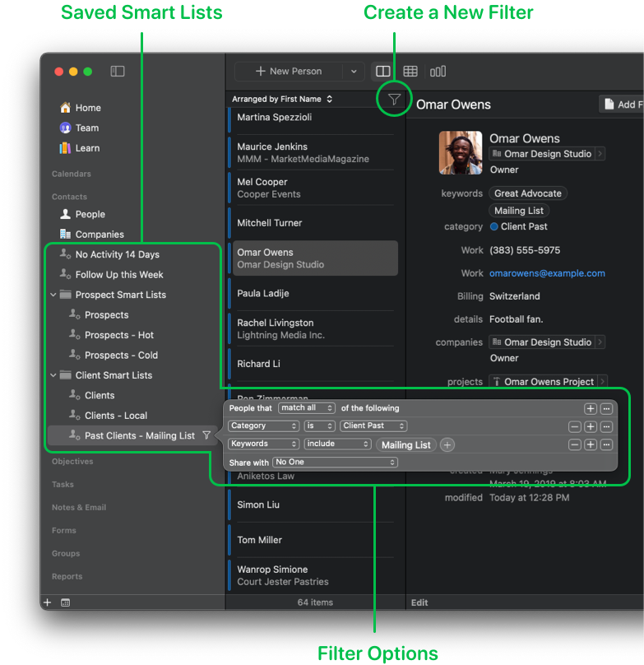Select the Clients smart list

[x=92, y=395]
